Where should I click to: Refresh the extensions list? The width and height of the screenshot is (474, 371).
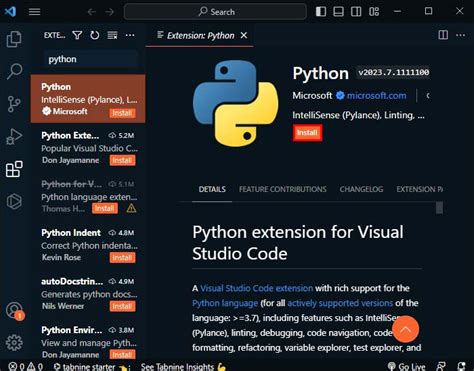95,35
